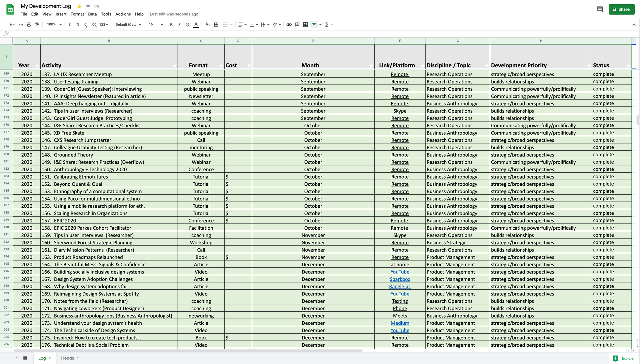Open the vertical align dropdown
Viewport: 640px width, 364px height.
[x=254, y=25]
